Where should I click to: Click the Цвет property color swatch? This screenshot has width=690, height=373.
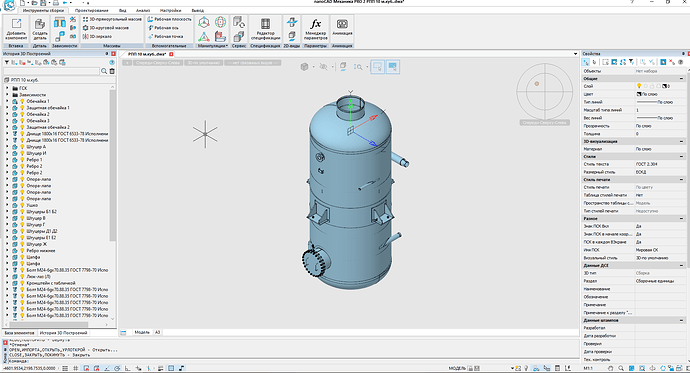click(x=639, y=94)
